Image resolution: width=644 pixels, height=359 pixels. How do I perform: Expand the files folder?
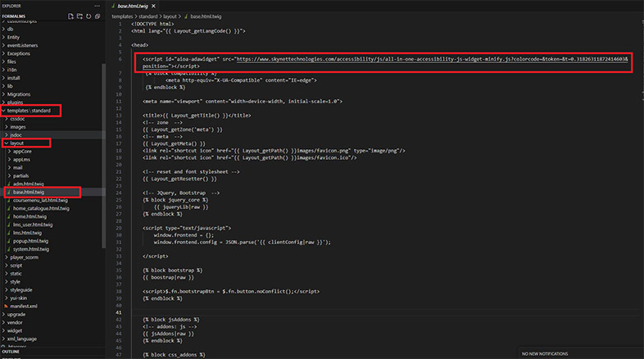(11, 61)
